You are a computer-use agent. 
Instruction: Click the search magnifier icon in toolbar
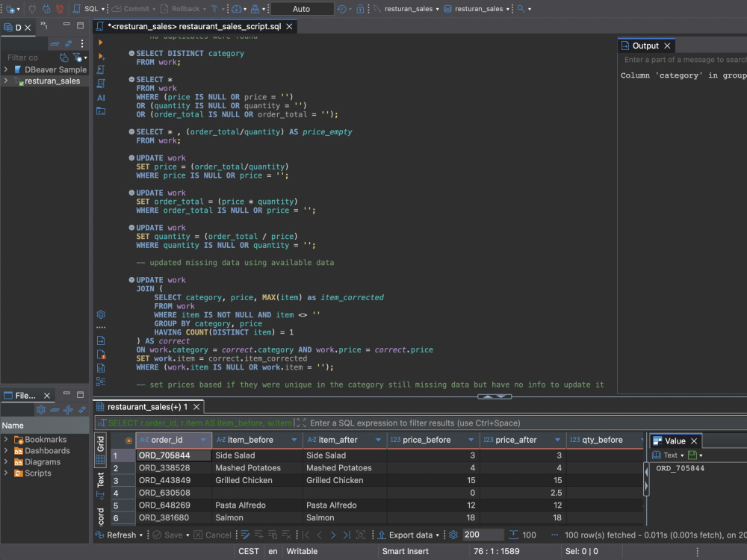pos(521,8)
